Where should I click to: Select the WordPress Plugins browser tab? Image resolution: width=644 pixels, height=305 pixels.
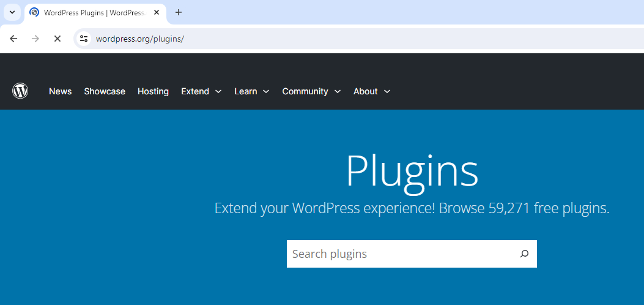95,12
